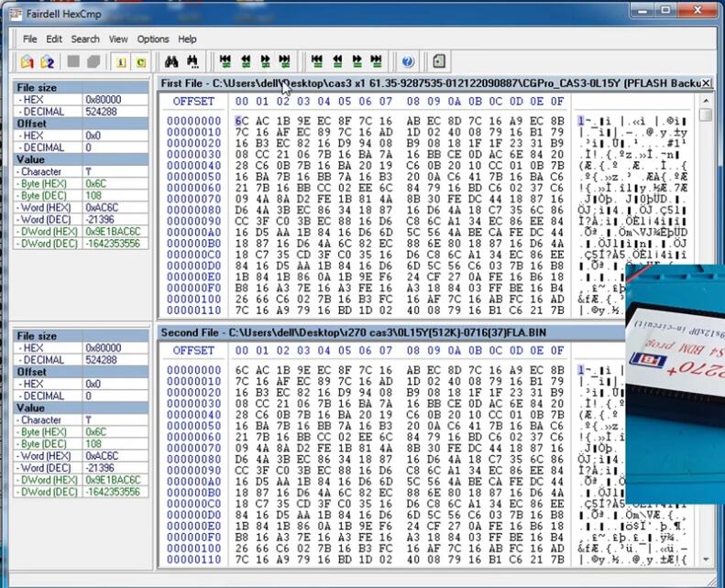This screenshot has height=588, width=725.
Task: Click Second File vertical scrollbar down arrow
Action: point(706,560)
